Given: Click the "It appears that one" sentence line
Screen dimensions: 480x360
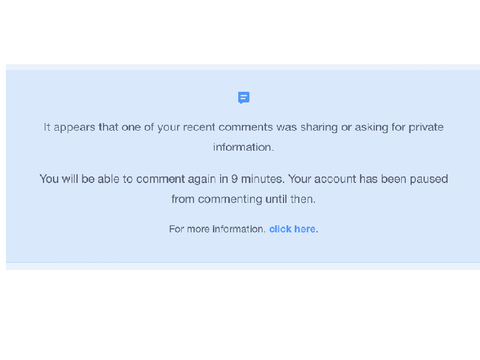Looking at the screenshot, I should 243,127.
